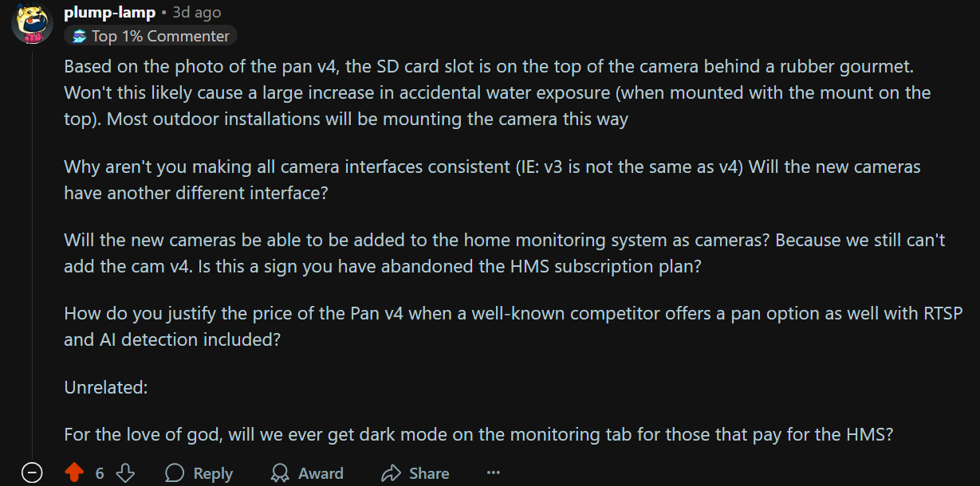Click the vote count number 6
980x486 pixels.
pos(100,473)
